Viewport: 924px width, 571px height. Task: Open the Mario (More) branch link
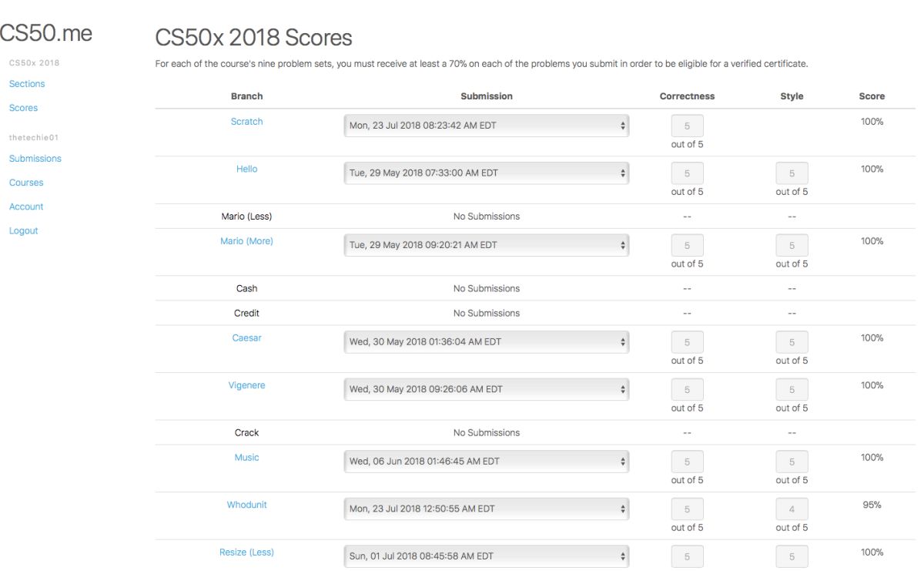click(246, 241)
